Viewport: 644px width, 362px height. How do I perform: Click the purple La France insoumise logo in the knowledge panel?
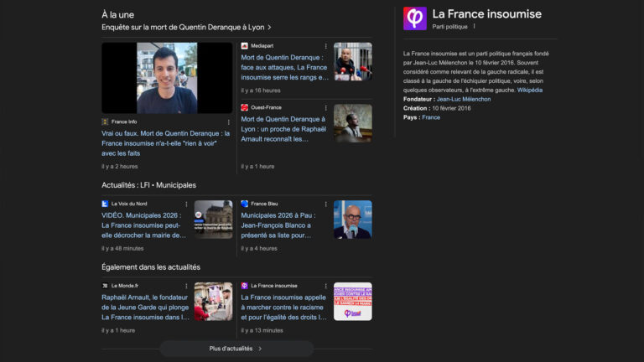pos(415,18)
